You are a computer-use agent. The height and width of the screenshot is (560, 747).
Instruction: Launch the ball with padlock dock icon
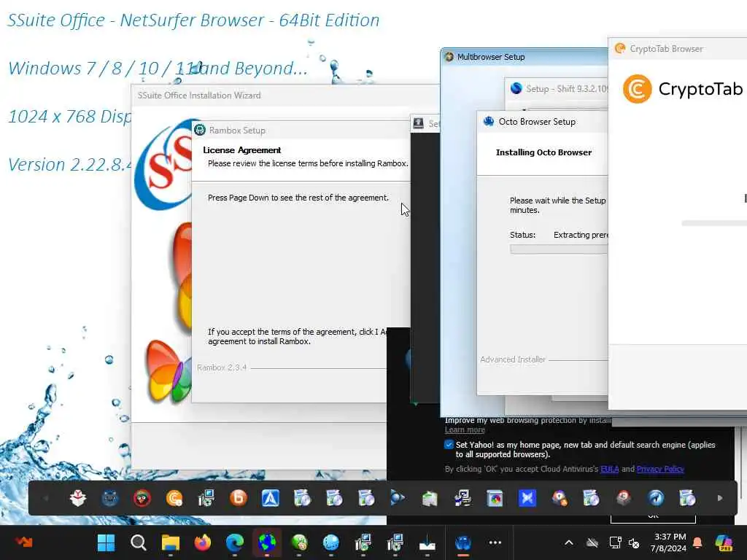(x=560, y=498)
